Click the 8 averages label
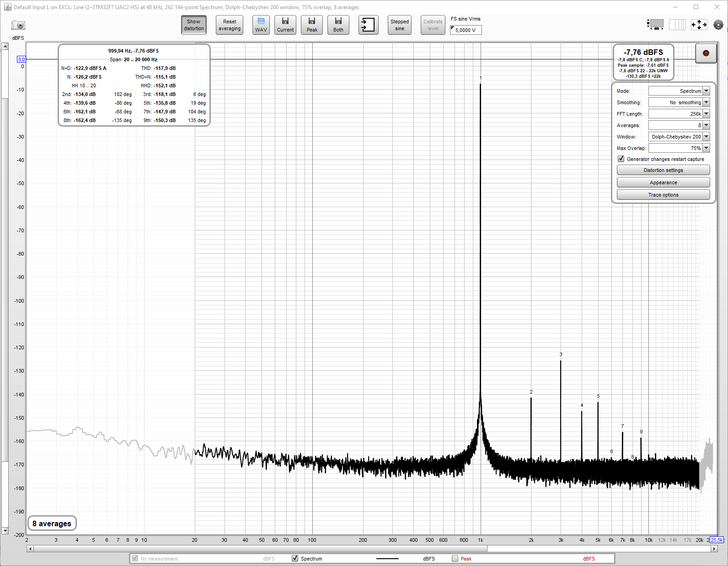The height and width of the screenshot is (566, 728). [x=52, y=523]
